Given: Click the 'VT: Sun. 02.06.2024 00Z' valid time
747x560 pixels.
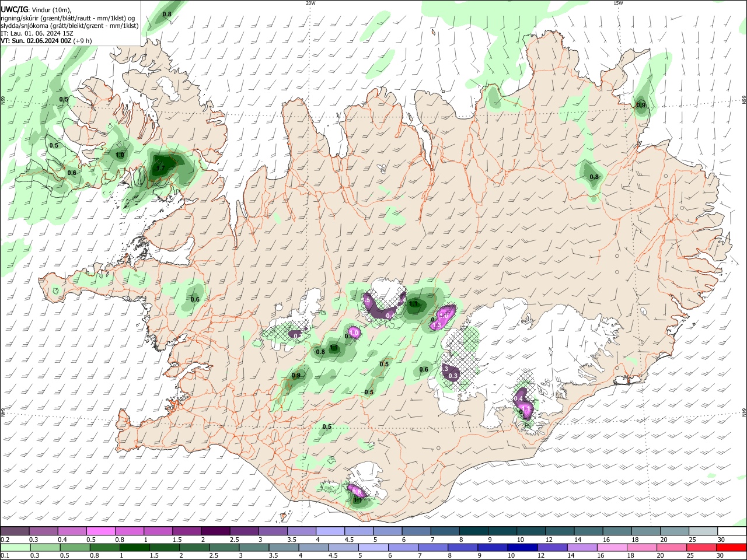Looking at the screenshot, I should coord(36,41).
